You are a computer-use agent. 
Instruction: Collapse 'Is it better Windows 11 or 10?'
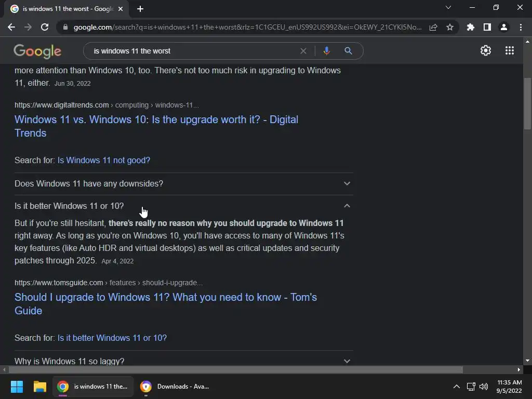click(x=183, y=206)
